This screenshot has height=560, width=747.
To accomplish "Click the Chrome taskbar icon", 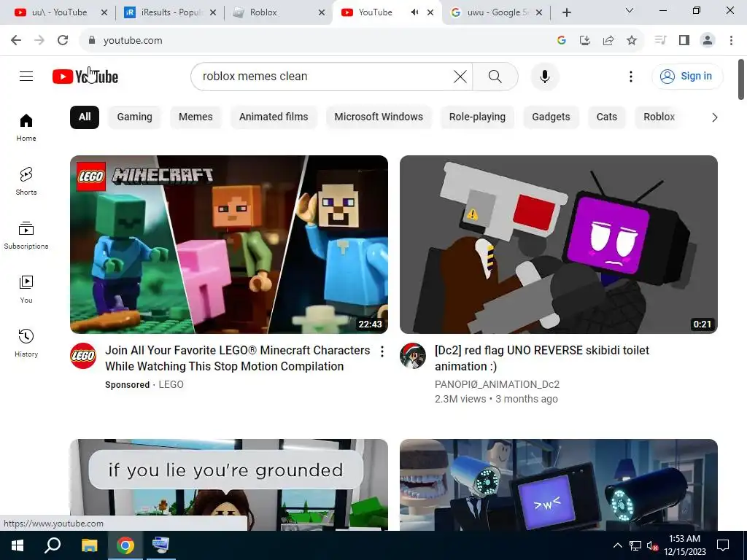I will [125, 545].
